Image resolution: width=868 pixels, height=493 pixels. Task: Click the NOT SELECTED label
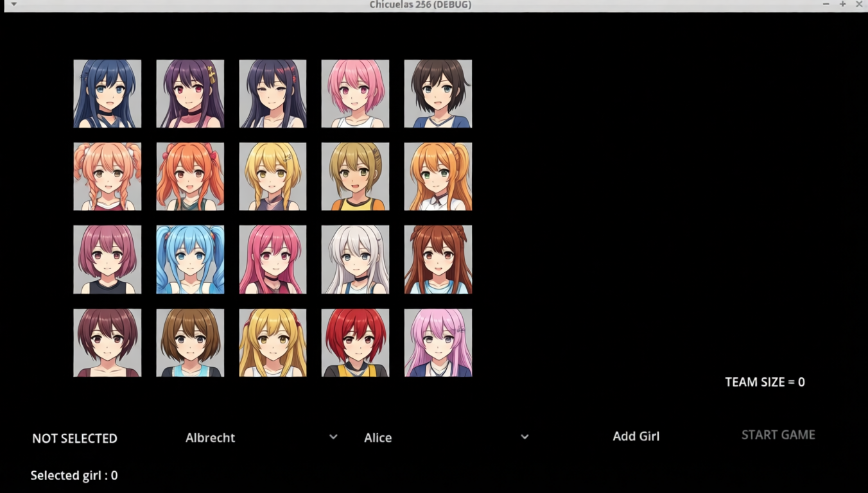(x=75, y=438)
